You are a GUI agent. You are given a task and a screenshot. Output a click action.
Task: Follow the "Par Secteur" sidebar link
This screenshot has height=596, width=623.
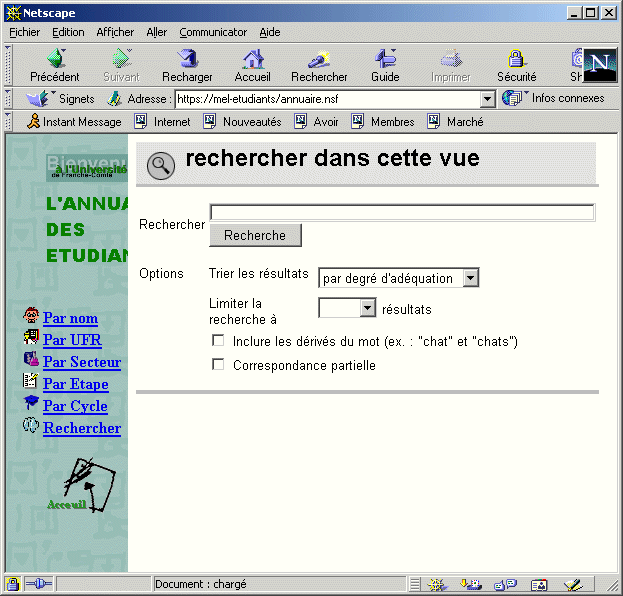click(x=82, y=362)
